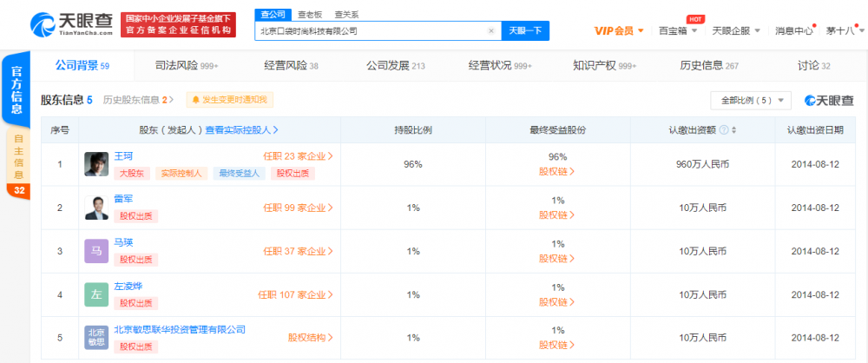Expand the VIP会员 dropdown menu
Viewport: 868px width, 363px height.
pos(619,30)
